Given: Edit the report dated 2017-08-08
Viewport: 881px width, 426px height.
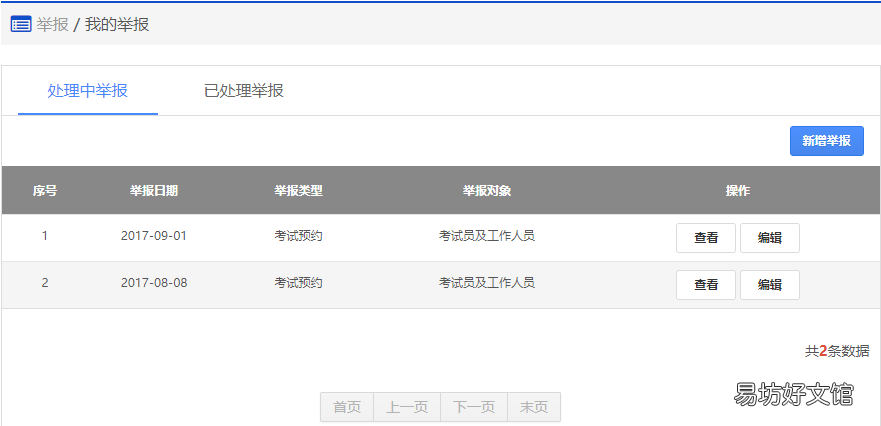Looking at the screenshot, I should 770,285.
